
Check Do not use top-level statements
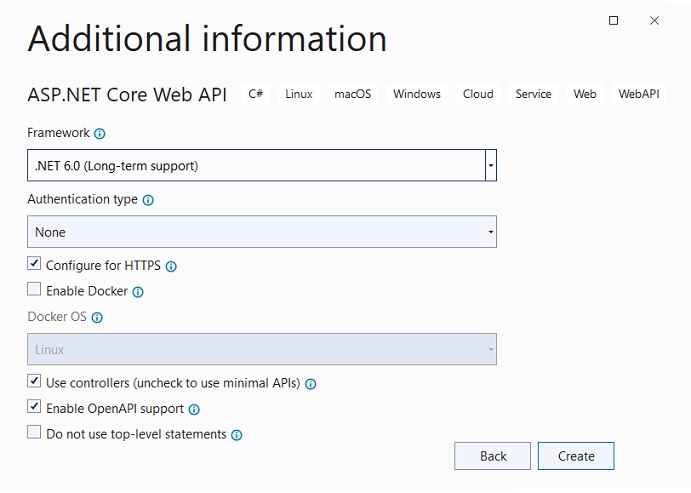tap(34, 433)
